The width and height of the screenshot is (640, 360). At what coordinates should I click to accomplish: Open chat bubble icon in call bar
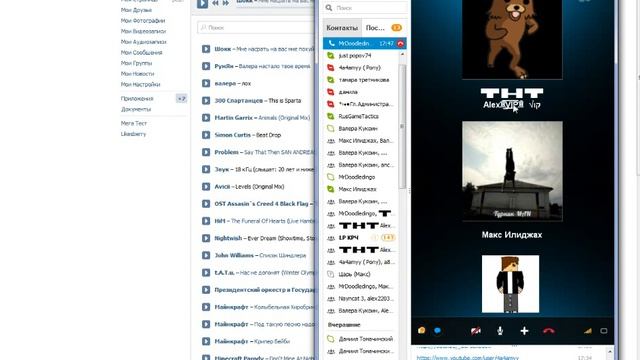pos(438,331)
